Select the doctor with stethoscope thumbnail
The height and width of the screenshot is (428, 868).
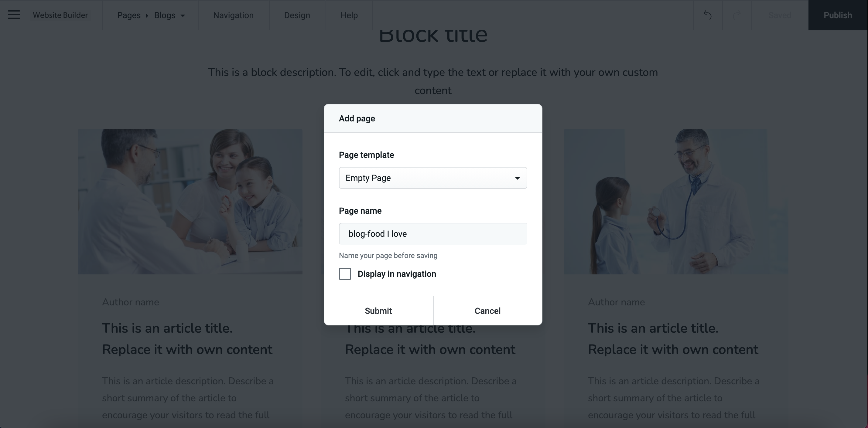click(x=675, y=201)
